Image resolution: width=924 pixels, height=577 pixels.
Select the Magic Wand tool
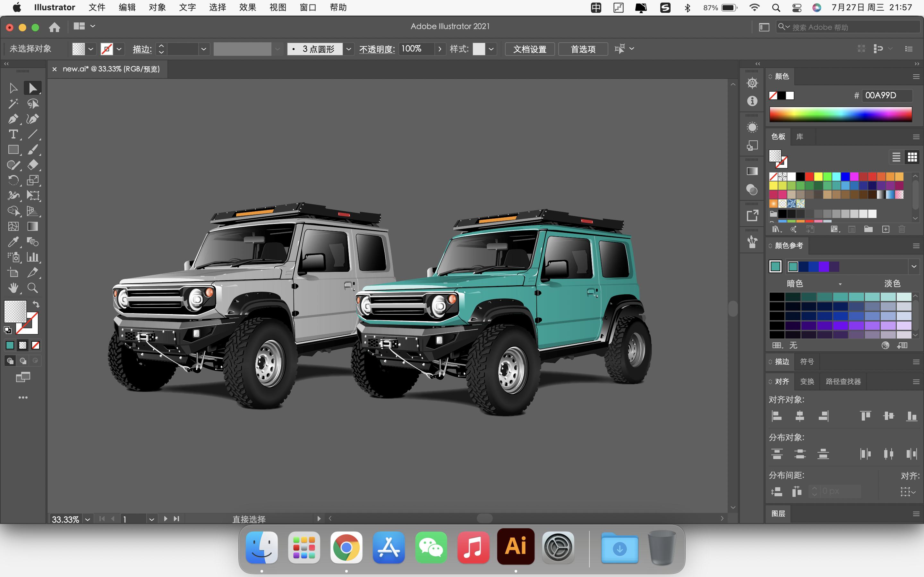(13, 104)
